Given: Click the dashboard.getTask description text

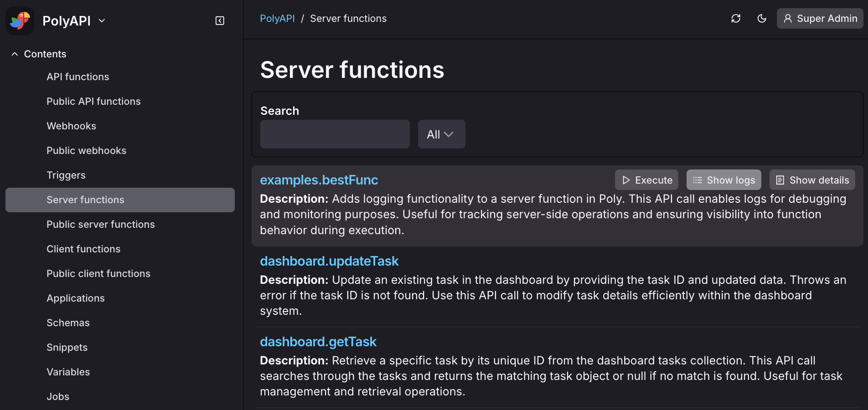Looking at the screenshot, I should [552, 376].
